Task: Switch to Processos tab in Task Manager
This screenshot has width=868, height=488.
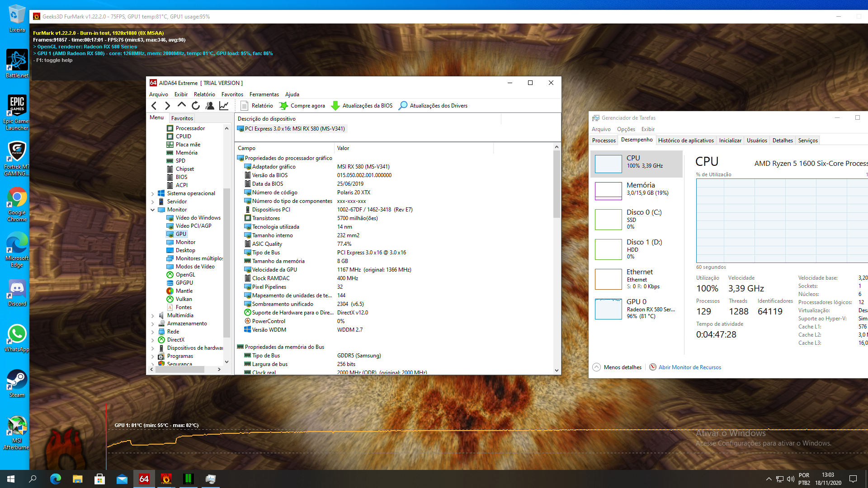Action: [x=604, y=141]
